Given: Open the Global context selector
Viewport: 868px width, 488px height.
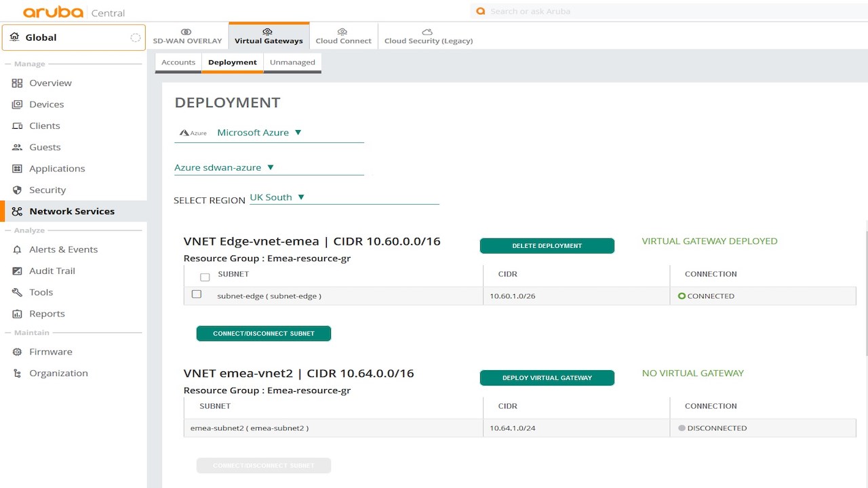Looking at the screenshot, I should coord(74,37).
